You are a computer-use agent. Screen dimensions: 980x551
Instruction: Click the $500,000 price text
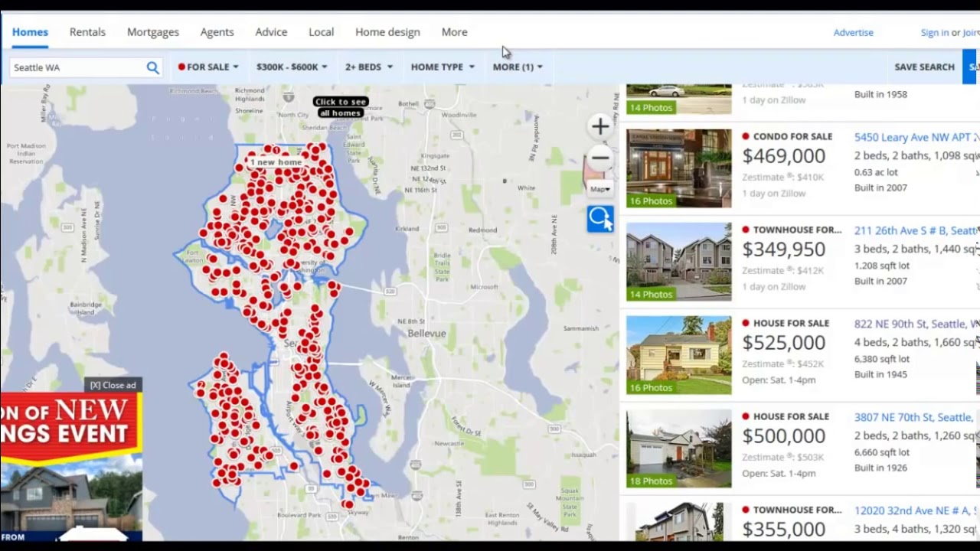784,436
